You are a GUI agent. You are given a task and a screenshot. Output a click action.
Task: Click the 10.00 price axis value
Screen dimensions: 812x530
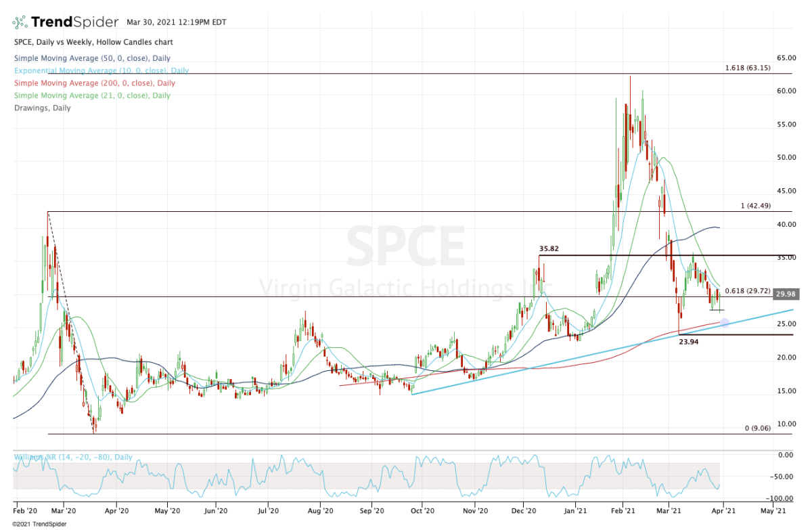[786, 424]
